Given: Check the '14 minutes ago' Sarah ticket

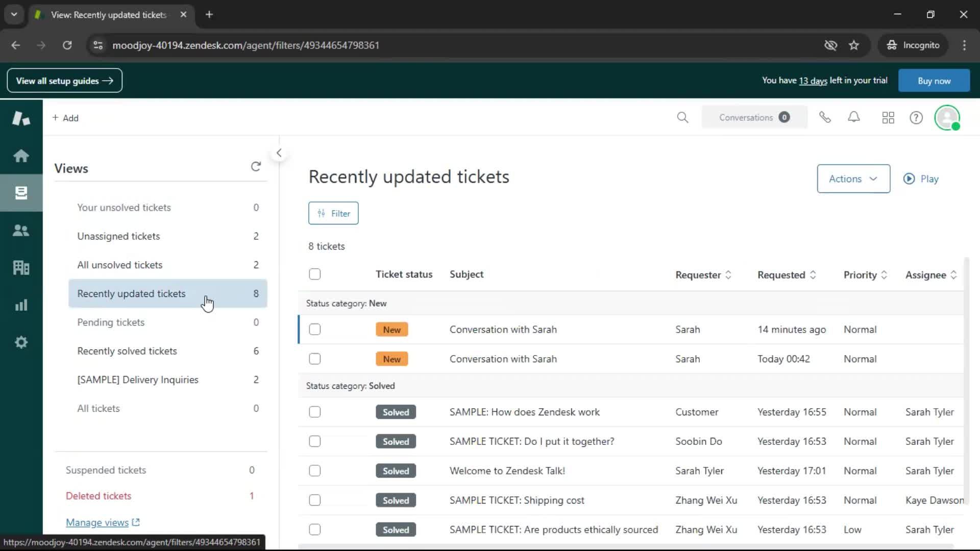Looking at the screenshot, I should pyautogui.click(x=315, y=329).
